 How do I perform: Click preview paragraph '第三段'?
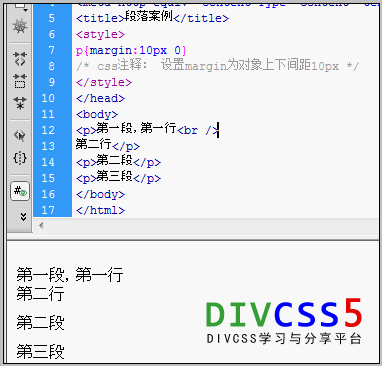coord(40,351)
